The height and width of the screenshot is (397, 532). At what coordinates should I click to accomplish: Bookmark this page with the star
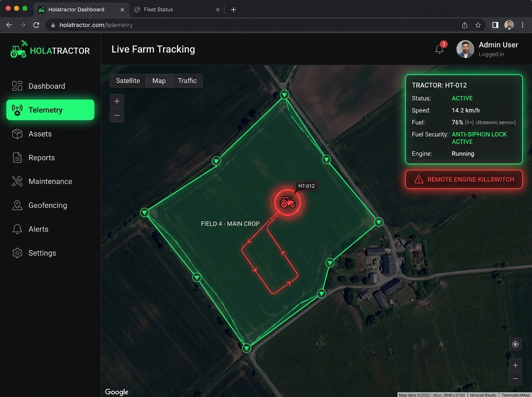coord(478,25)
